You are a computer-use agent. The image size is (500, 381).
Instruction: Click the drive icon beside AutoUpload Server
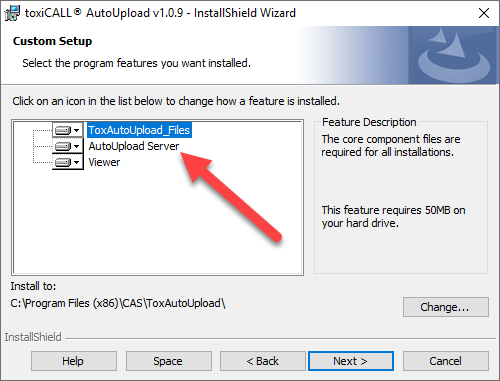[63, 146]
